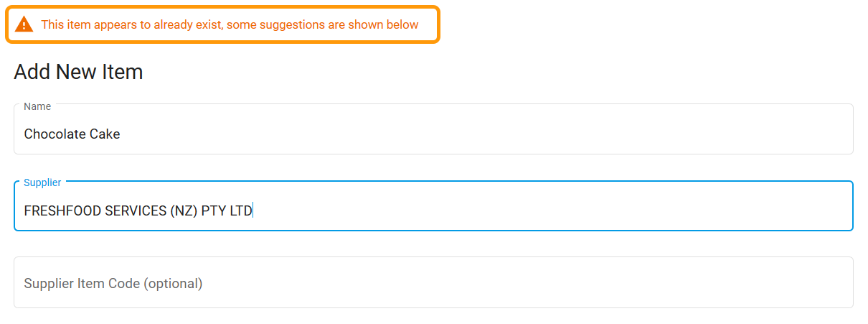
Task: Click the empty right side of the Supplier field
Action: point(646,211)
